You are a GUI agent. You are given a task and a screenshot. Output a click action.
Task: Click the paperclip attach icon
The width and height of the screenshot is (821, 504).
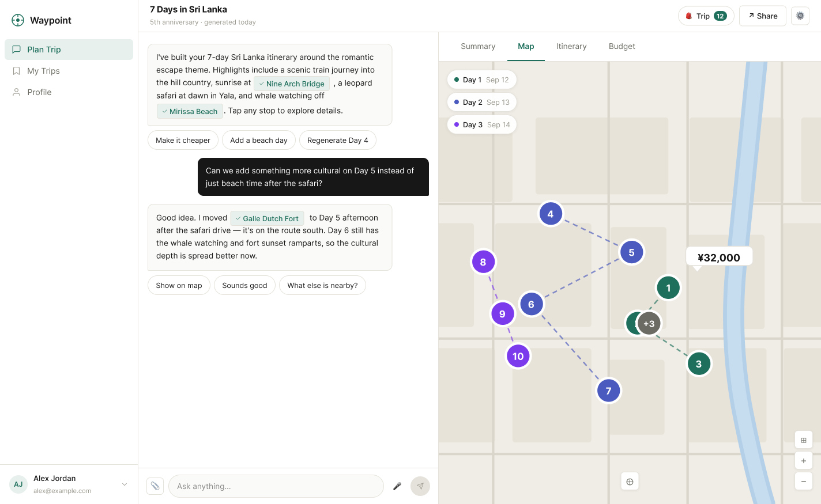(x=155, y=486)
